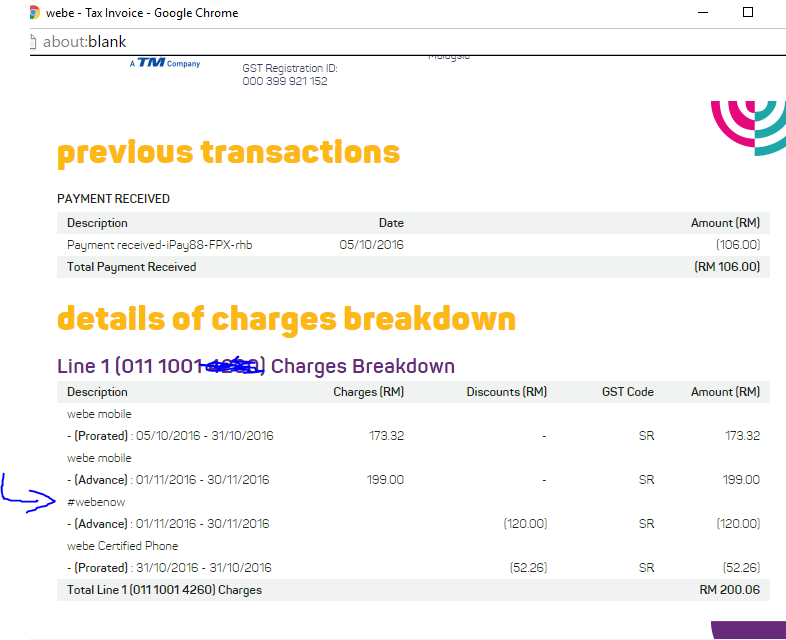Click the #webenow row label

(96, 502)
